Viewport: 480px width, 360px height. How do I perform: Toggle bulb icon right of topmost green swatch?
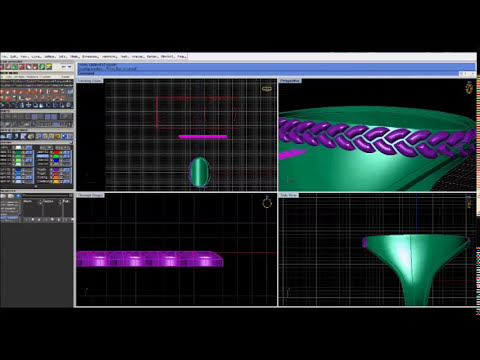coord(23,152)
